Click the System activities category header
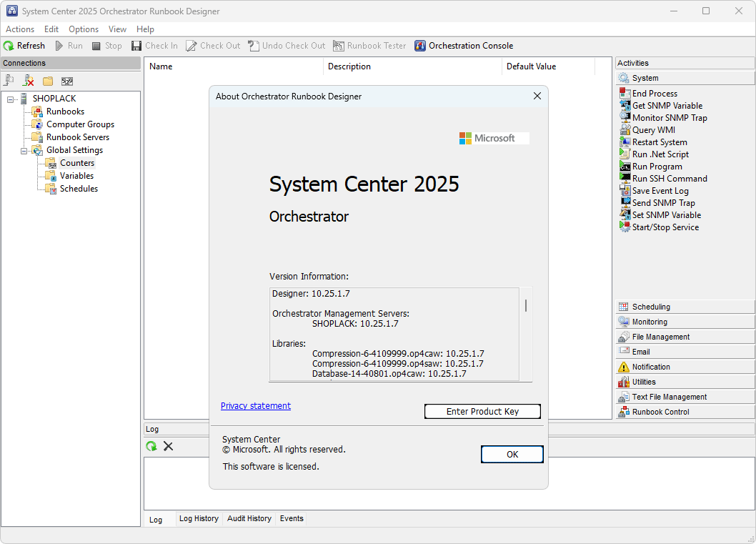This screenshot has width=756, height=544. [685, 78]
